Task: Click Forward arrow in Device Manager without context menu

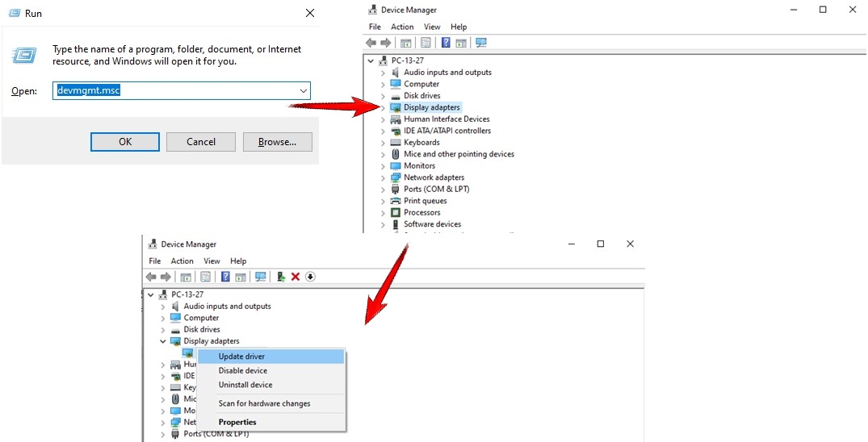Action: coord(385,43)
